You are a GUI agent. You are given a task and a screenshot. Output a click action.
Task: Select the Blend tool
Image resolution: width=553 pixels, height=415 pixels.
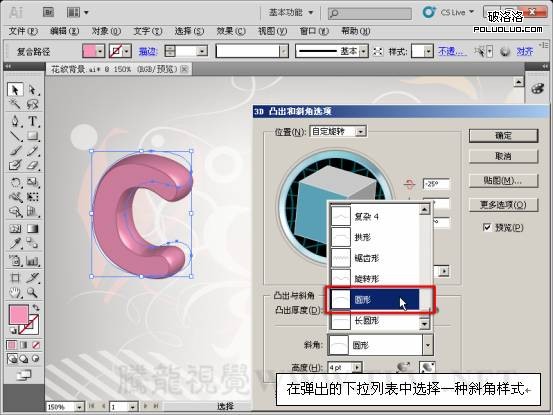coord(32,243)
